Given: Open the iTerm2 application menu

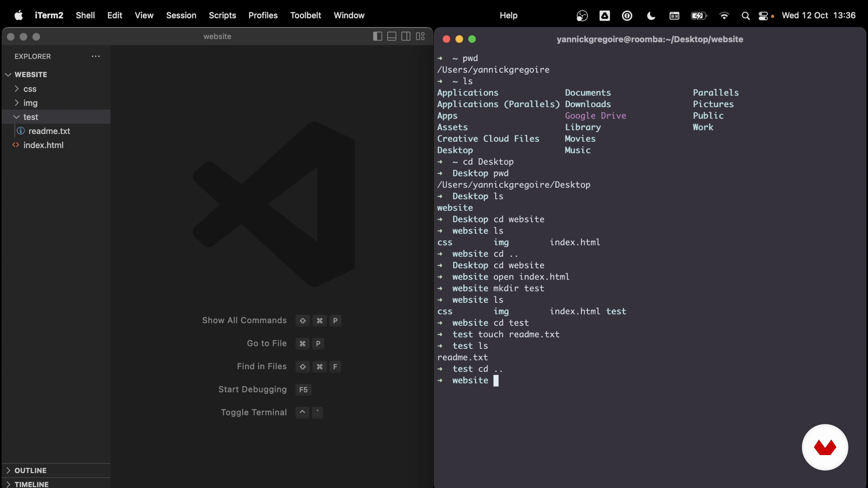Looking at the screenshot, I should pyautogui.click(x=49, y=16).
